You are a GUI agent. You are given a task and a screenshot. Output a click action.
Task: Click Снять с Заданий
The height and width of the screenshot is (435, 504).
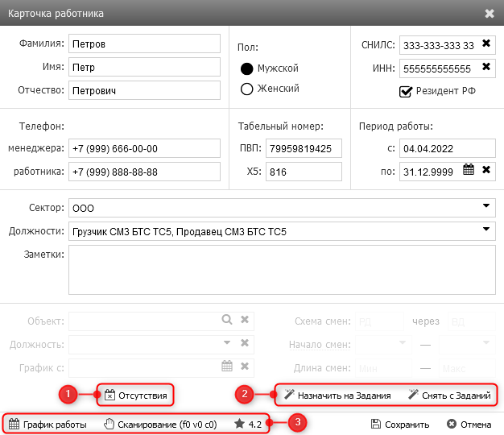[x=448, y=396]
